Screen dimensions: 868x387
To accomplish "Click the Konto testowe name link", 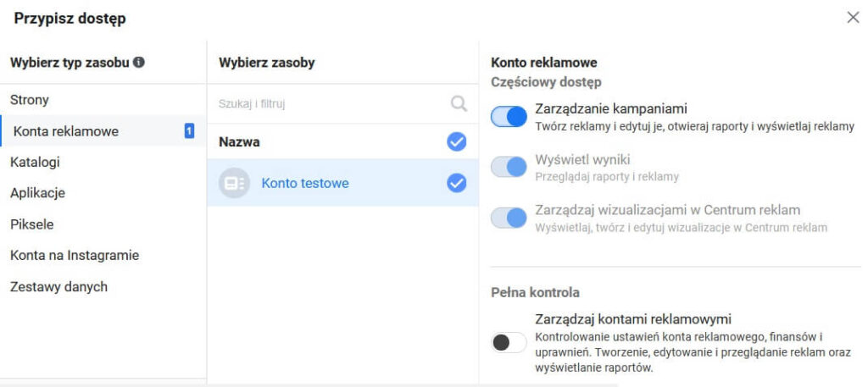I will point(305,183).
